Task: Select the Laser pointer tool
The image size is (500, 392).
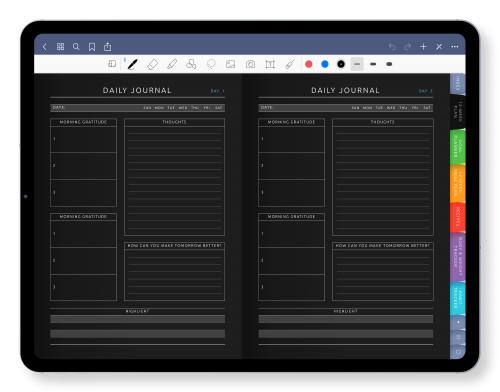Action: (x=290, y=64)
